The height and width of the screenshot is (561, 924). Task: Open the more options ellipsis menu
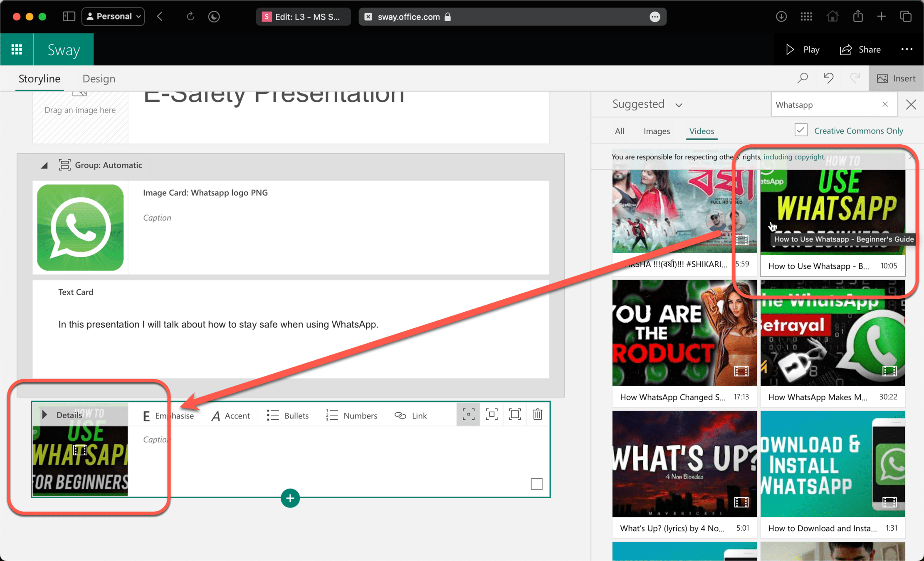click(x=907, y=49)
